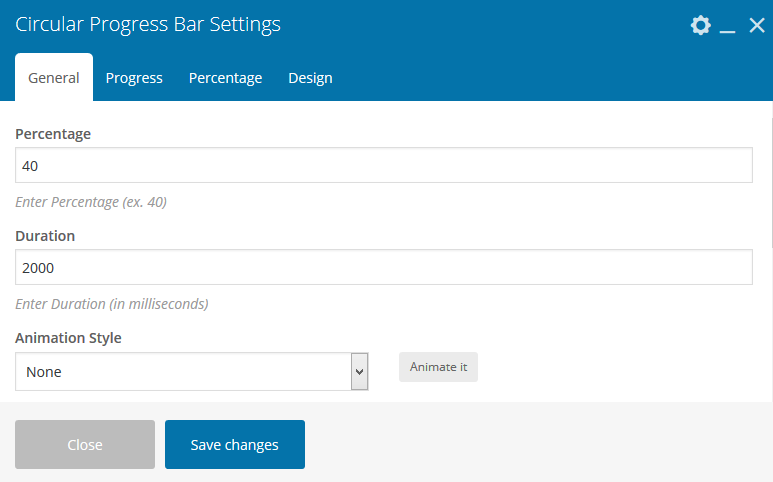773x482 pixels.
Task: Select the Design tab
Action: [310, 78]
